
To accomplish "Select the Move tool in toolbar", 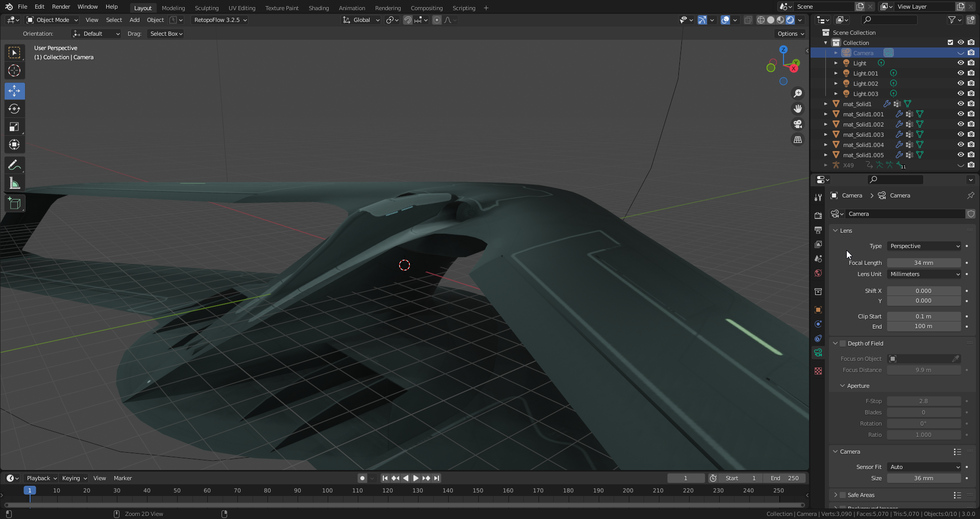I will coord(14,91).
